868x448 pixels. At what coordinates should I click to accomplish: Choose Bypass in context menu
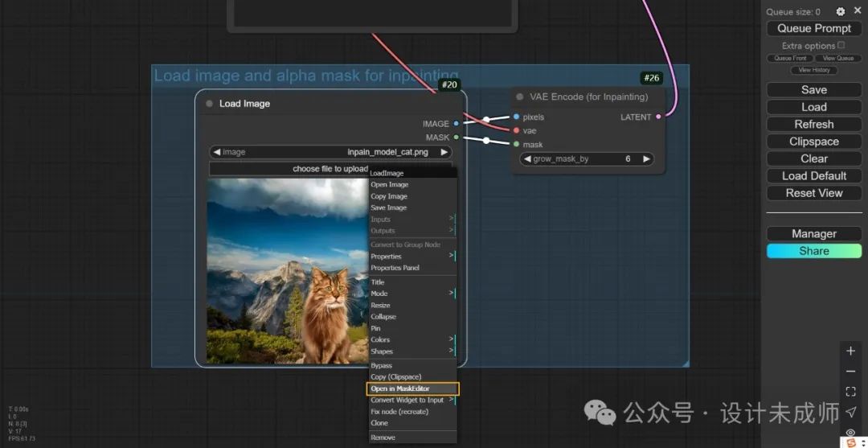[x=412, y=365]
